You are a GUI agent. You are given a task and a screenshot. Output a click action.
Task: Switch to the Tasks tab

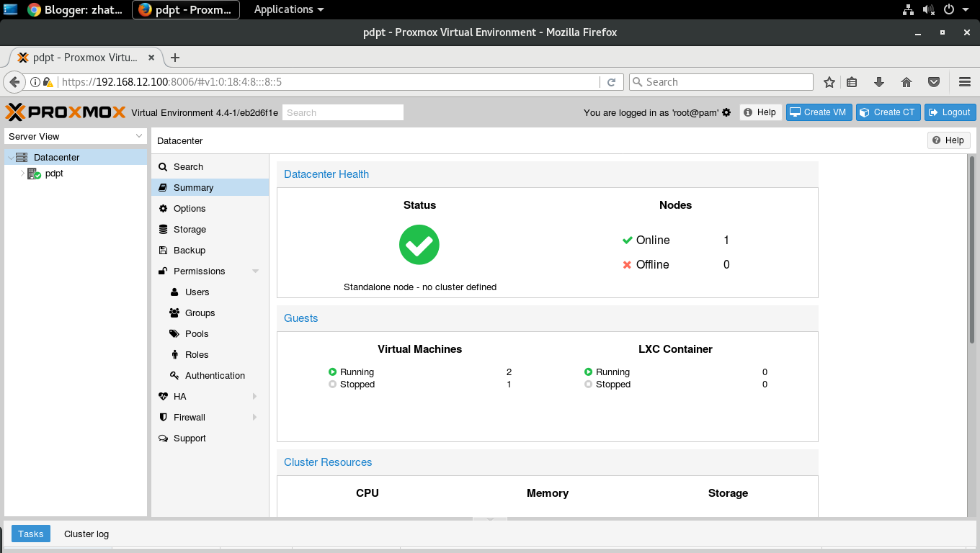[31, 534]
